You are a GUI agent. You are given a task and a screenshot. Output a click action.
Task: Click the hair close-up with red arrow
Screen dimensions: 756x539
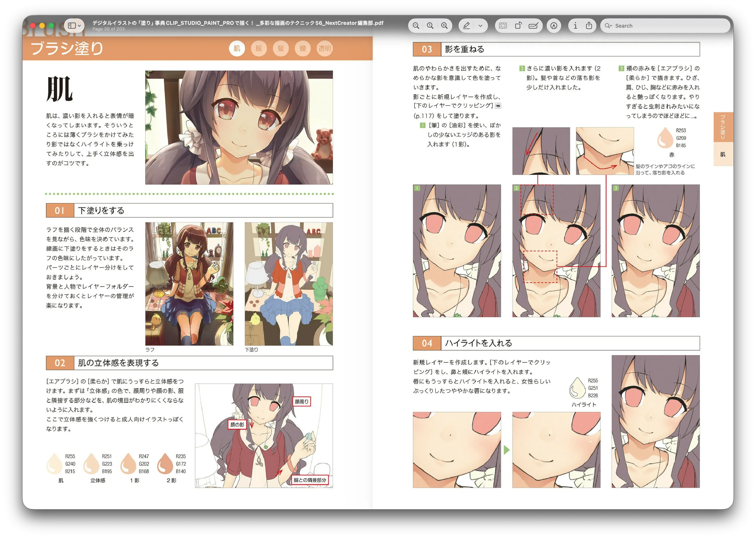click(x=541, y=151)
